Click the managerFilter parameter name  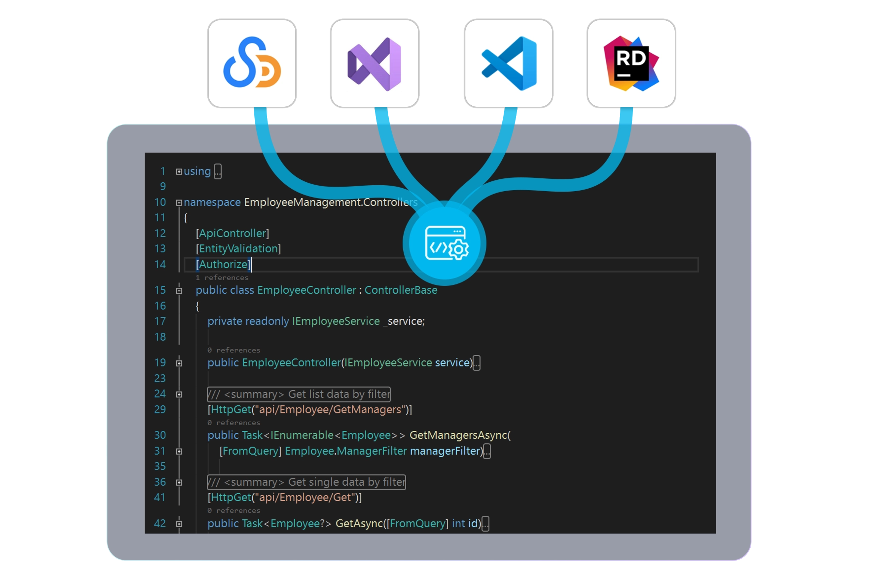pos(445,451)
